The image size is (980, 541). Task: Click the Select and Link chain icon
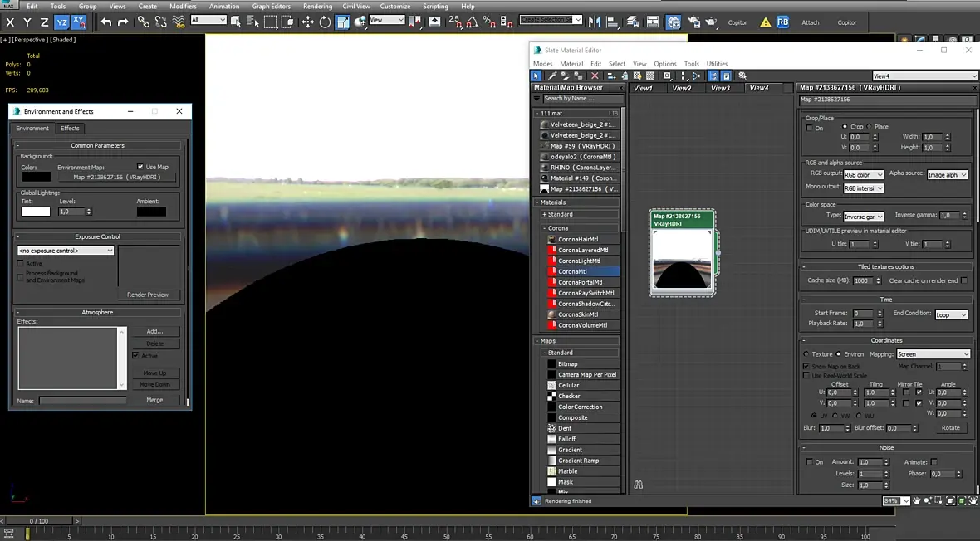144,22
